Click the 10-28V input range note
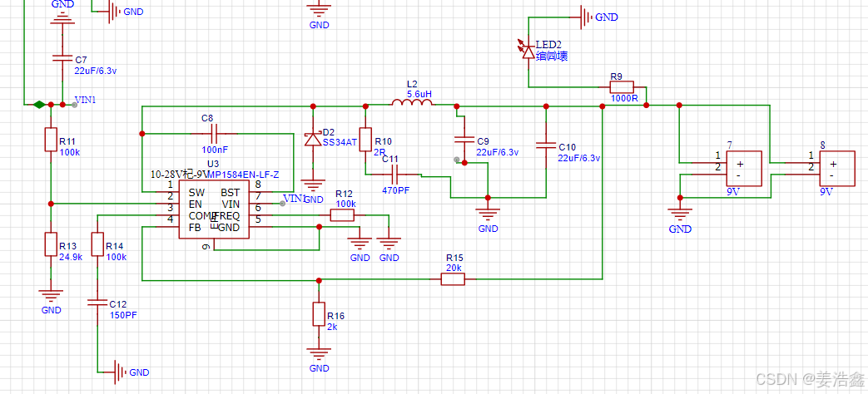 pyautogui.click(x=179, y=174)
